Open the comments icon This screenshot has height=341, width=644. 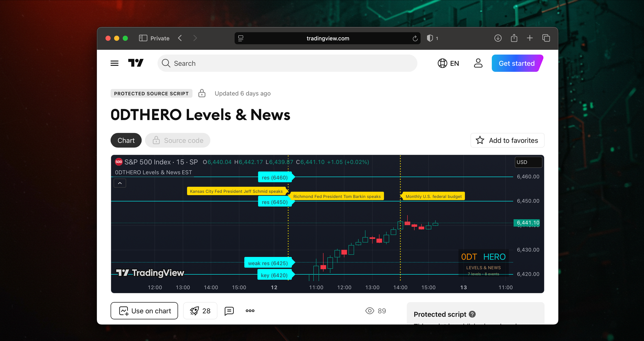[x=229, y=311]
